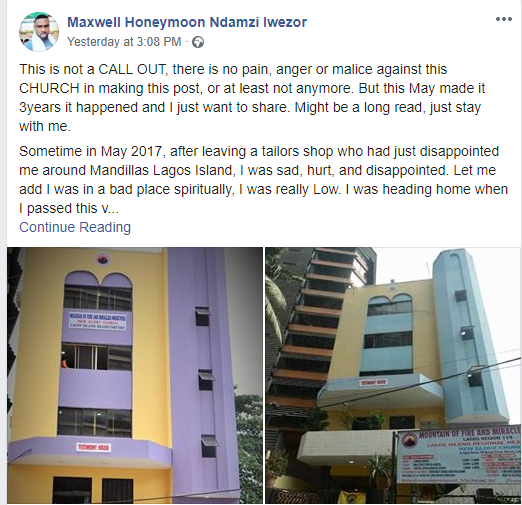The width and height of the screenshot is (522, 505).
Task: Click the 'Yesterday at 3:08 PM' timestamp
Action: click(x=124, y=42)
